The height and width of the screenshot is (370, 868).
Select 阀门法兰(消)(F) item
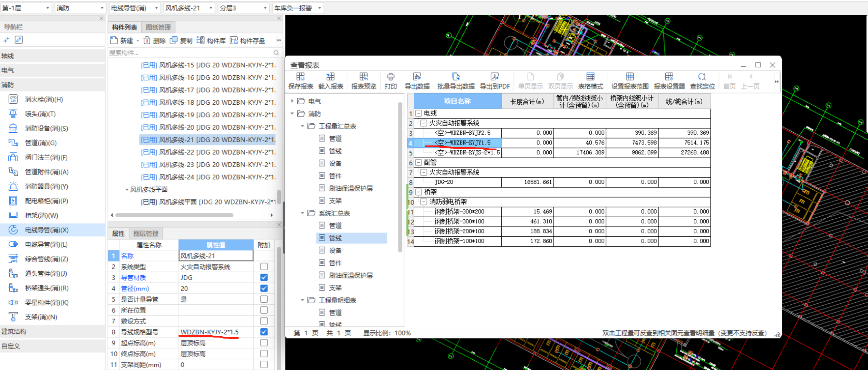46,158
